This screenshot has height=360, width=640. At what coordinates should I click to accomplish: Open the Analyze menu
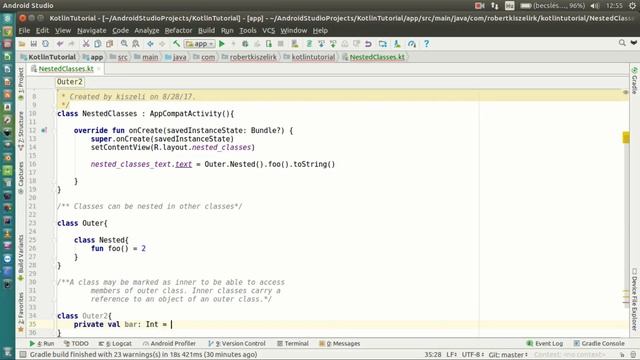(x=147, y=31)
